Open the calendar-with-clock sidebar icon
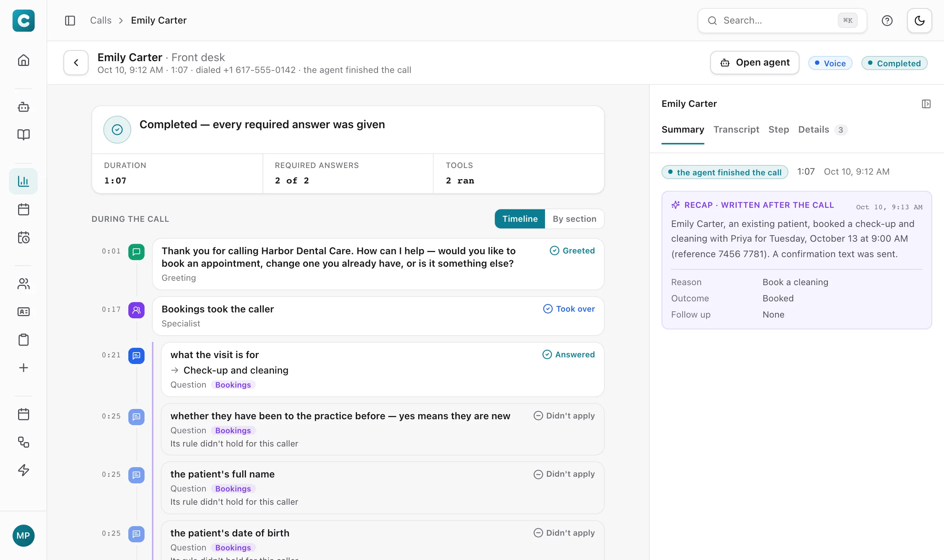The width and height of the screenshot is (944, 560). [x=23, y=237]
